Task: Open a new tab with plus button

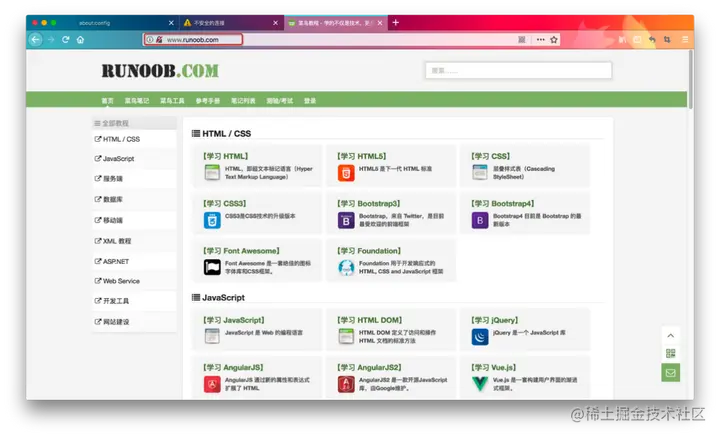Action: 395,22
